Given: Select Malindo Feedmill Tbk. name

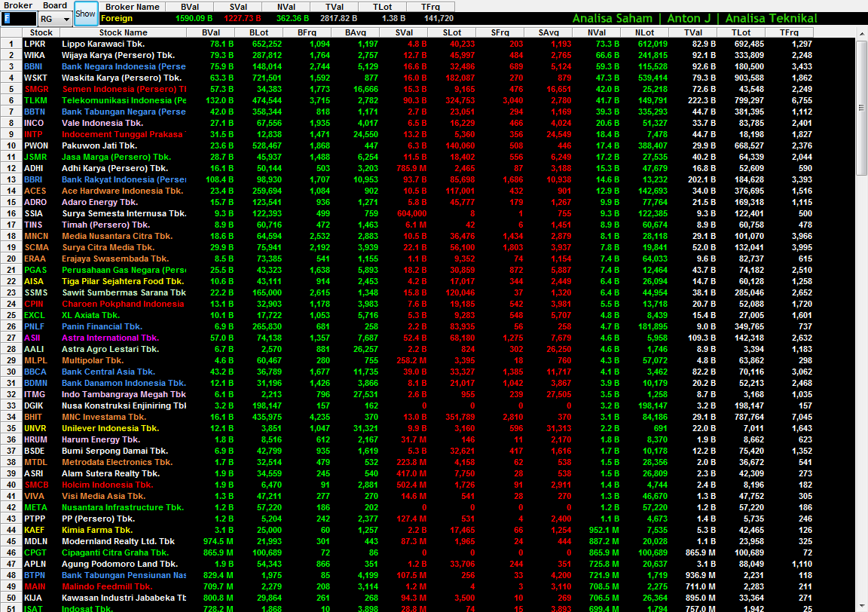Looking at the screenshot, I should [107, 586].
